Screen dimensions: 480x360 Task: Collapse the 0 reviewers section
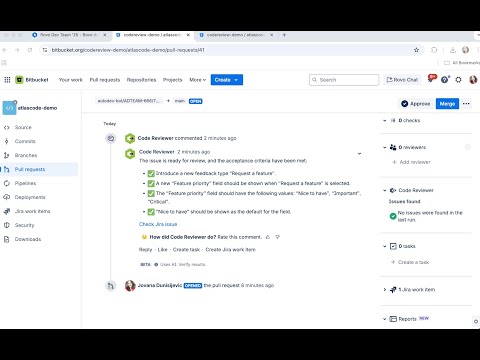coord(385,147)
